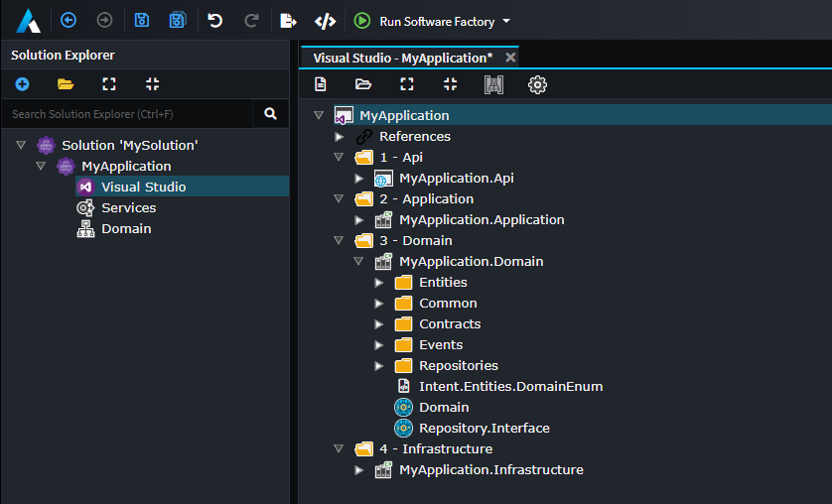Viewport: 832px width, 504px height.
Task: Select Repository.Interface role item
Action: click(x=484, y=428)
